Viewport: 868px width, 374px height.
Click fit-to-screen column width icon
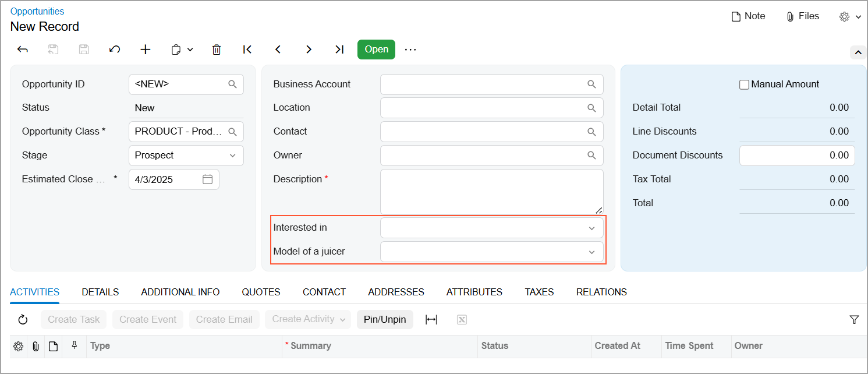[x=431, y=319]
